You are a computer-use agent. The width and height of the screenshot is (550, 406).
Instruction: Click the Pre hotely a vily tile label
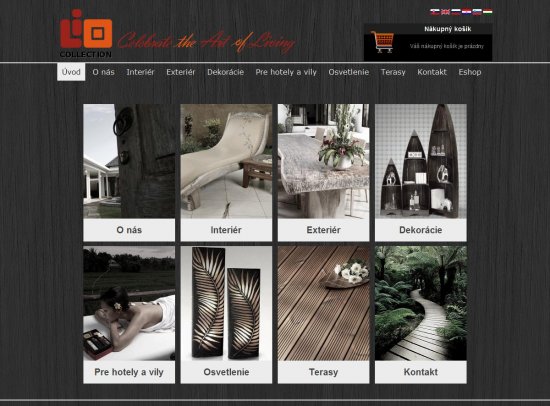[129, 372]
